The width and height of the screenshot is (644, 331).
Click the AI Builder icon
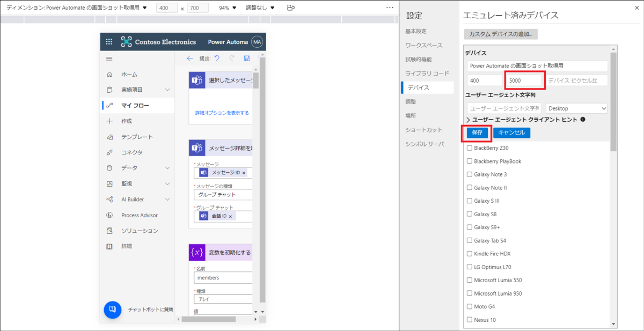(109, 199)
